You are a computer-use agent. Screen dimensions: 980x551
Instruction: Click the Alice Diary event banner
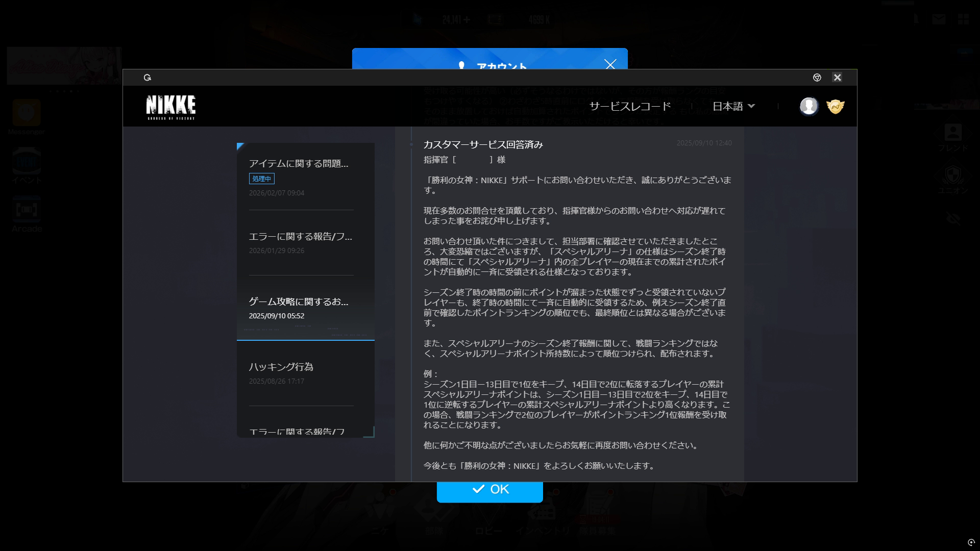(64, 66)
